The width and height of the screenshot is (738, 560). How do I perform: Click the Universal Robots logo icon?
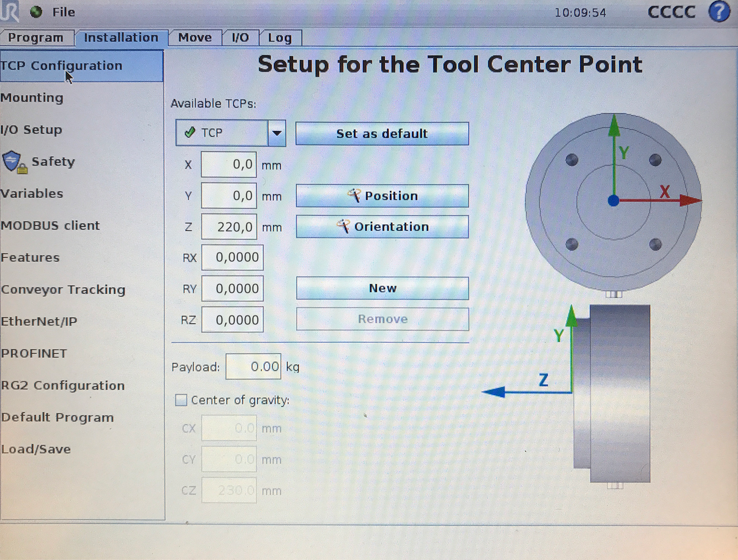tap(9, 12)
